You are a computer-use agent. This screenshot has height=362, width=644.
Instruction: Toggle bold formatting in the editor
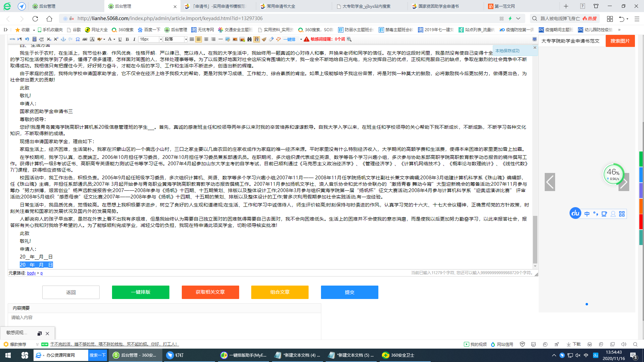(x=127, y=39)
